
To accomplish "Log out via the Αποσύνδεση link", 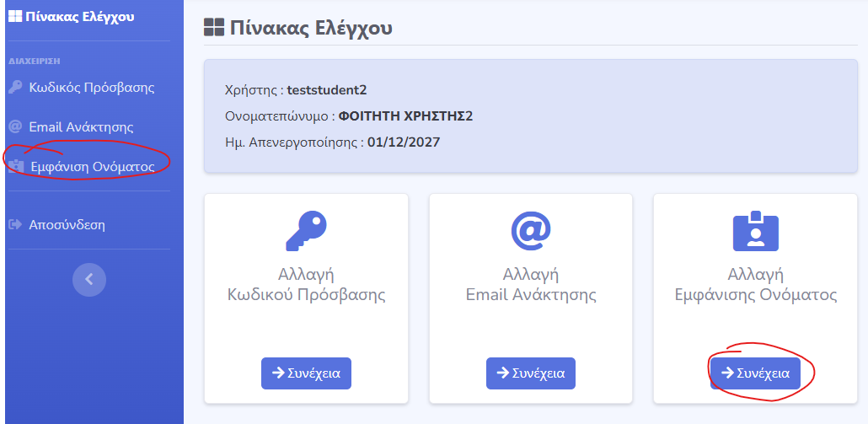I will pos(67,225).
